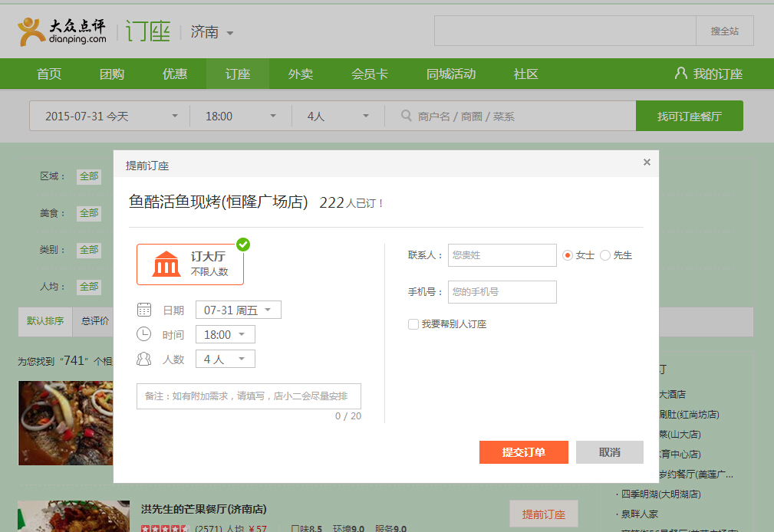Go to the 首页 nav item

pyautogui.click(x=49, y=74)
